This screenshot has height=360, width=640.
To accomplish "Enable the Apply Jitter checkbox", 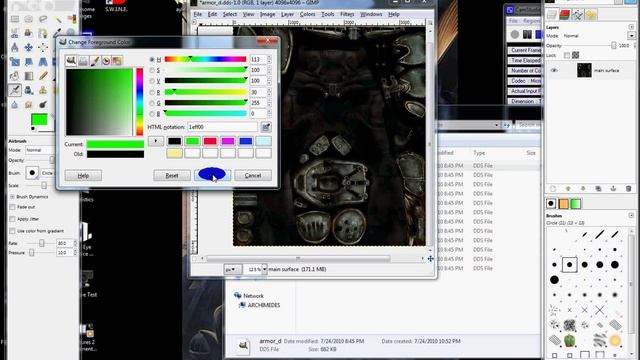I will click(12, 219).
